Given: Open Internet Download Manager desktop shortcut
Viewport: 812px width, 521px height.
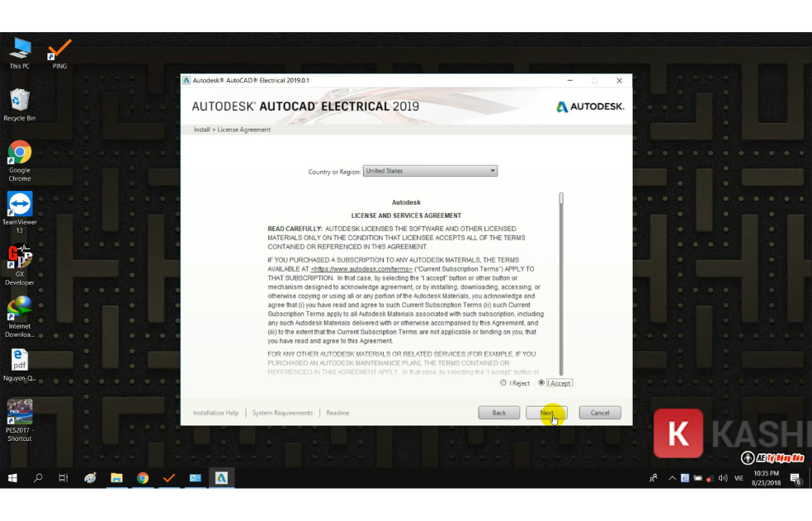Looking at the screenshot, I should click(x=20, y=317).
